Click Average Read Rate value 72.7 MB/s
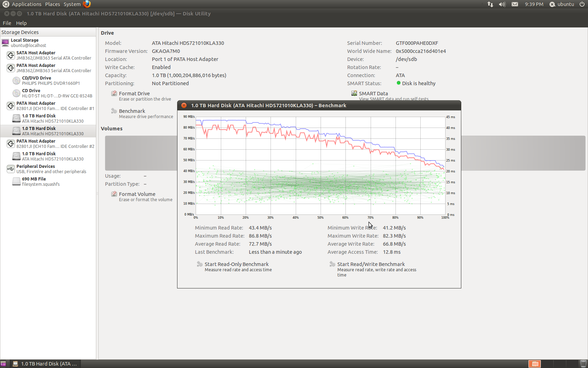The width and height of the screenshot is (588, 368). (260, 244)
